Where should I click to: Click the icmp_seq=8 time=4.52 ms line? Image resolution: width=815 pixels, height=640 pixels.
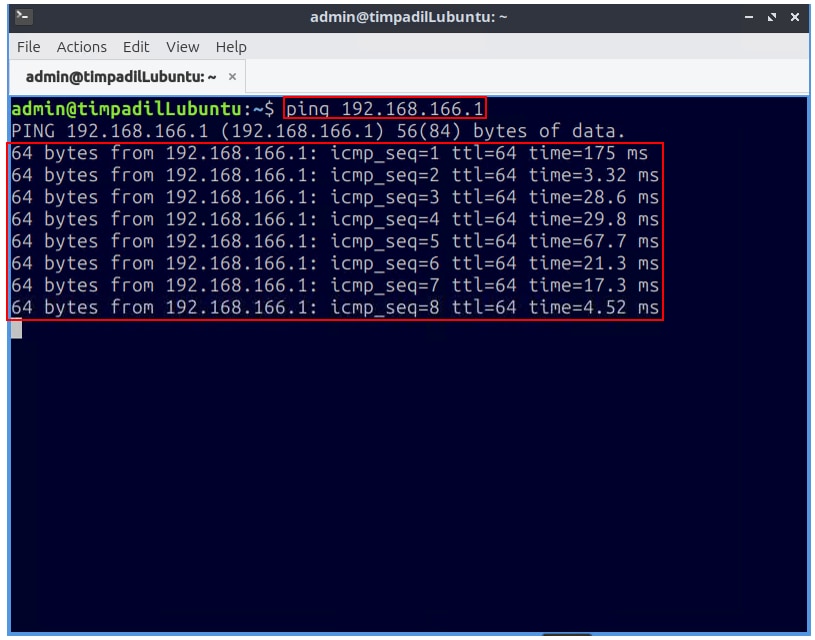pyautogui.click(x=335, y=307)
